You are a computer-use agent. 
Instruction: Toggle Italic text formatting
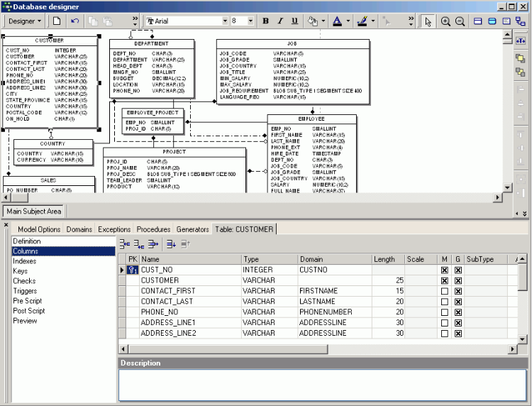coord(280,21)
